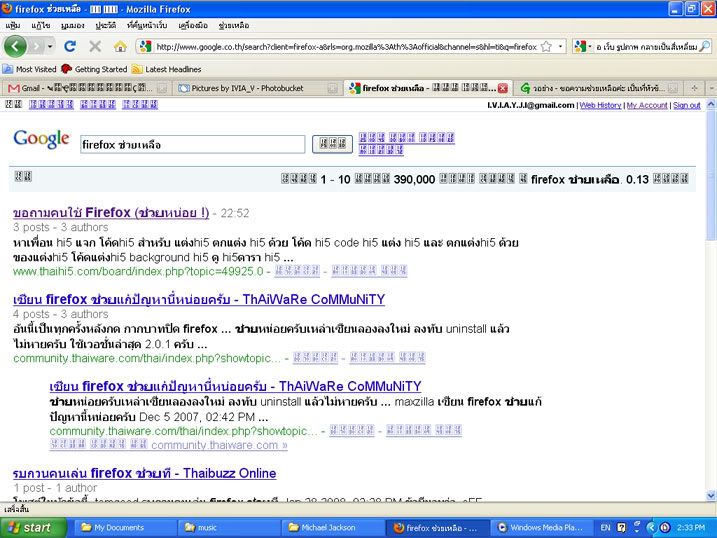
Task: Open the indented ThAiWaRe CoMMuNiTY result title
Action: pyautogui.click(x=235, y=386)
